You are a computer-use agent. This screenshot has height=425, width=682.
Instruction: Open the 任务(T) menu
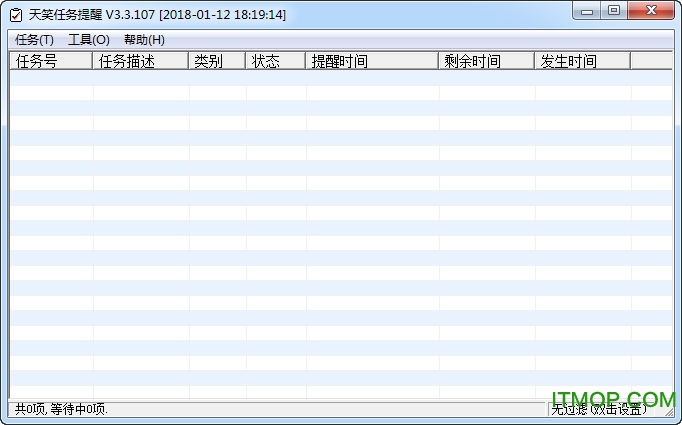point(34,40)
